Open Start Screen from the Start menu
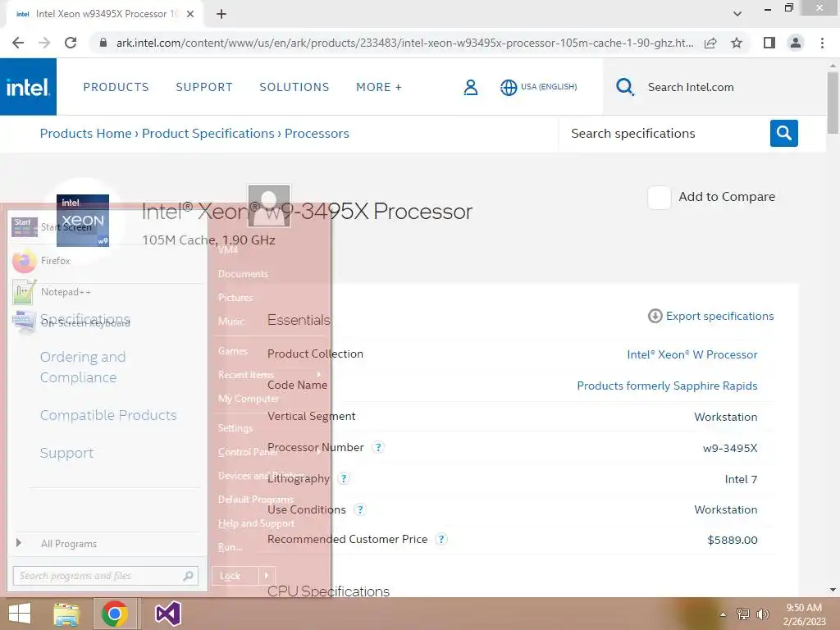The height and width of the screenshot is (630, 840). click(107, 227)
